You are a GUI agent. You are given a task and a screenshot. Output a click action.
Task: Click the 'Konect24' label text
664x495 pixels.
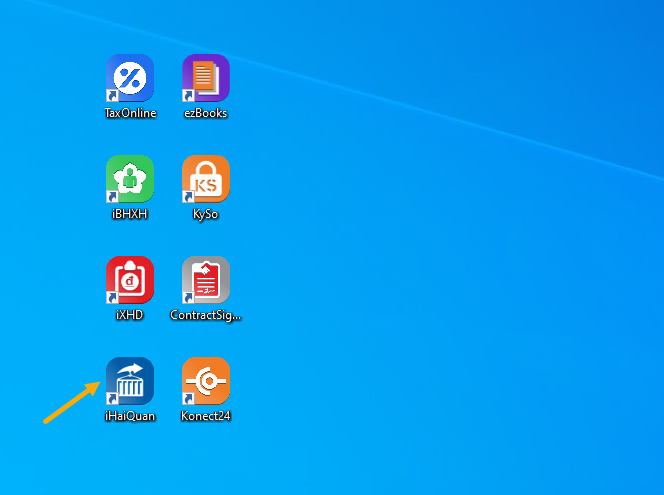pos(206,416)
